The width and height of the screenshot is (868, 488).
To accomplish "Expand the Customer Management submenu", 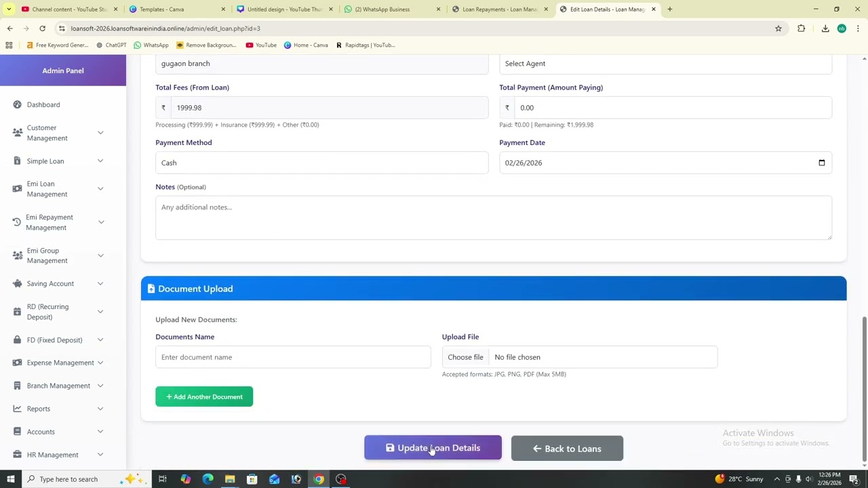I will tap(100, 133).
